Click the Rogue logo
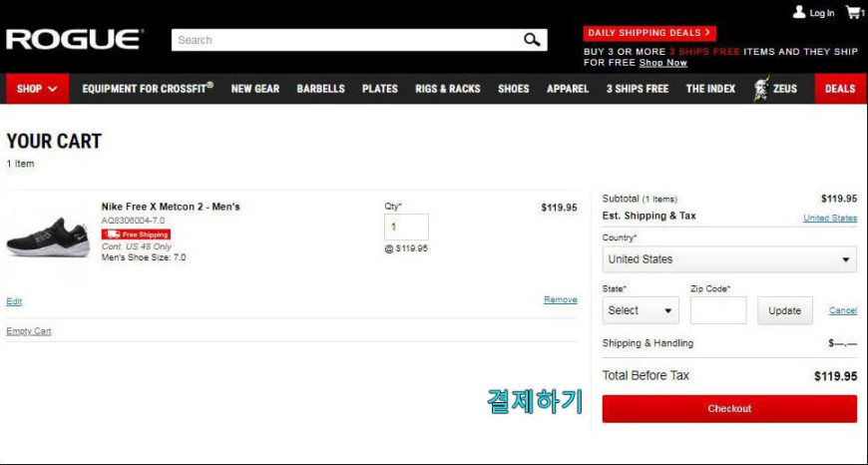The width and height of the screenshot is (868, 465). 75,40
